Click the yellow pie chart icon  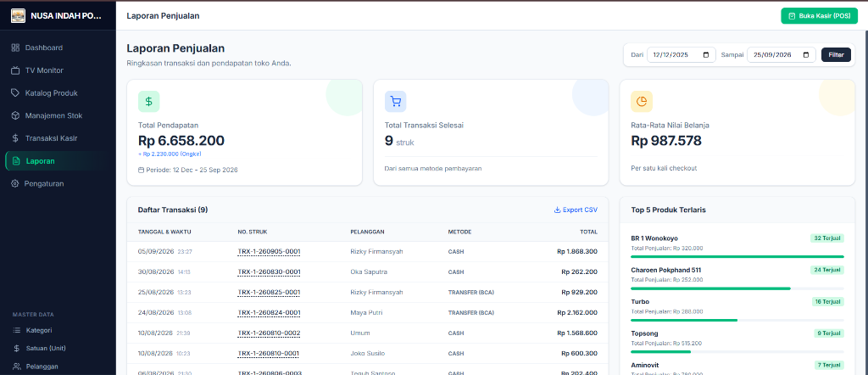[x=642, y=101]
